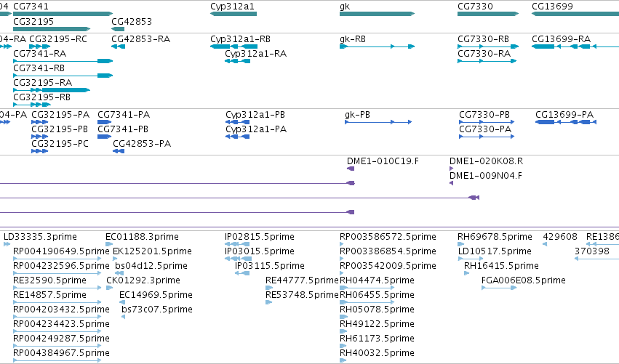Click the DME1-009N04.F marker arrow

[x=451, y=183]
